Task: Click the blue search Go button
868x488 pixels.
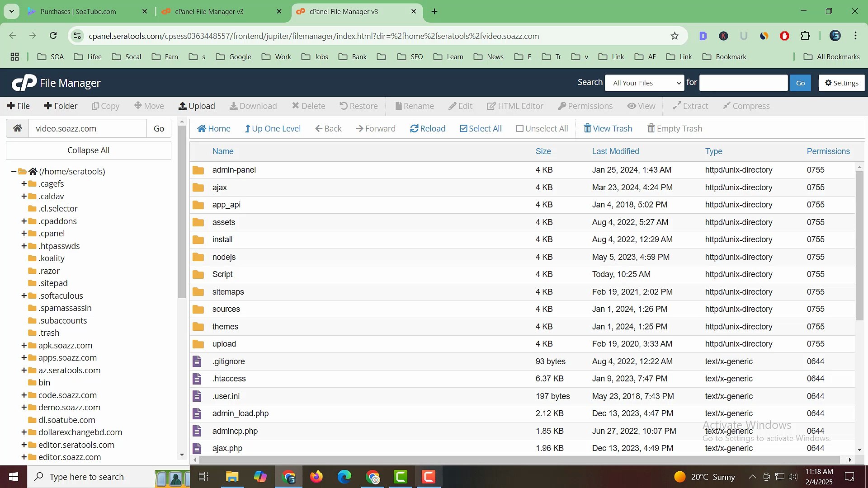Action: pos(800,83)
